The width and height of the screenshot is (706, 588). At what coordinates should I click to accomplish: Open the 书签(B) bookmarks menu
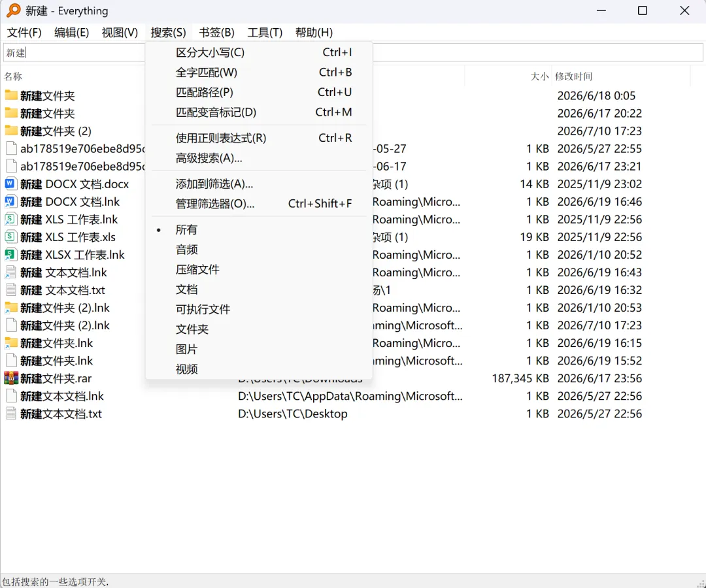216,33
